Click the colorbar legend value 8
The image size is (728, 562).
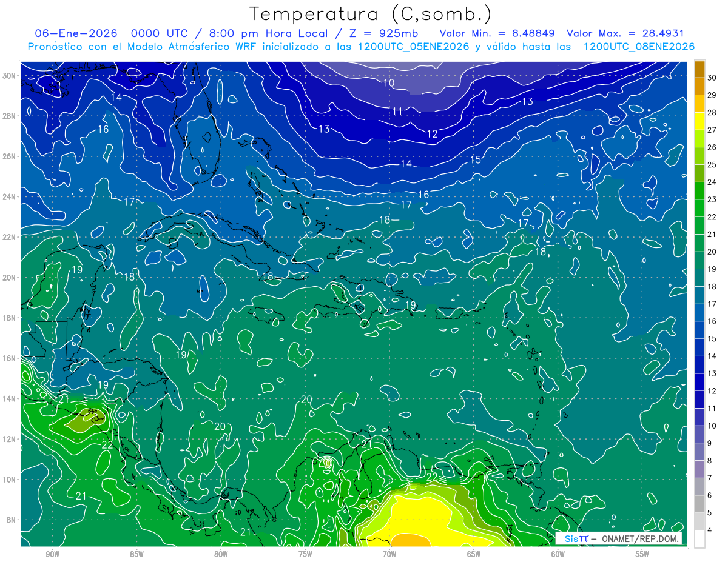[710, 461]
